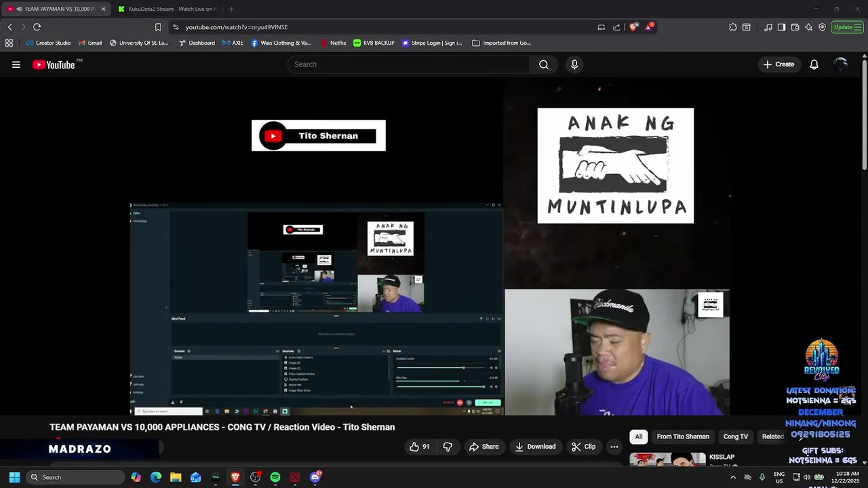This screenshot has height=488, width=868.
Task: Open OBS Studio from taskbar
Action: pyautogui.click(x=255, y=477)
